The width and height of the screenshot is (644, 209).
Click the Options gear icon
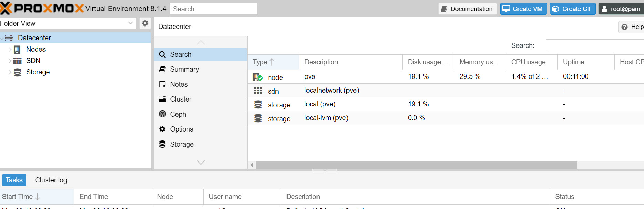tap(162, 129)
